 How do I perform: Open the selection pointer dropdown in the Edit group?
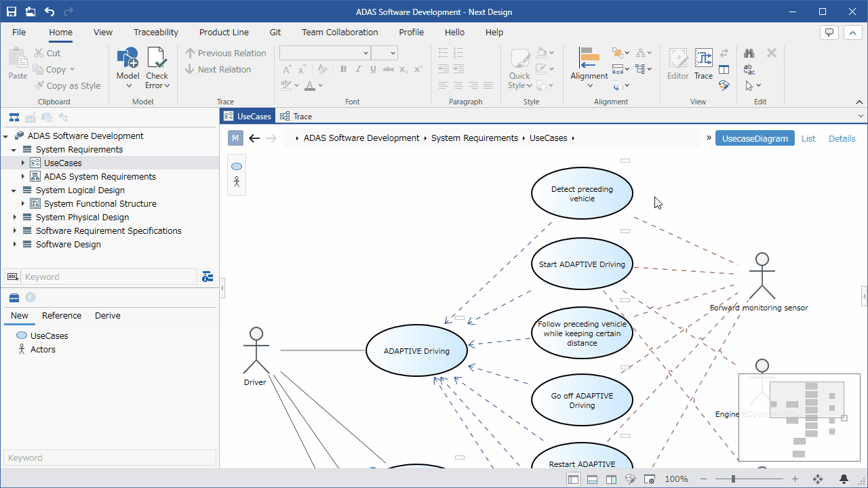[x=753, y=85]
